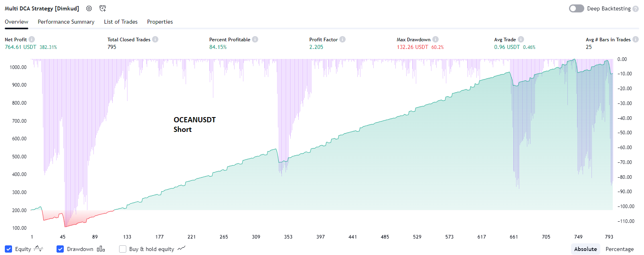Screen dimensions: 644x255
Task: Open strategy settings gear icon
Action: (89, 8)
